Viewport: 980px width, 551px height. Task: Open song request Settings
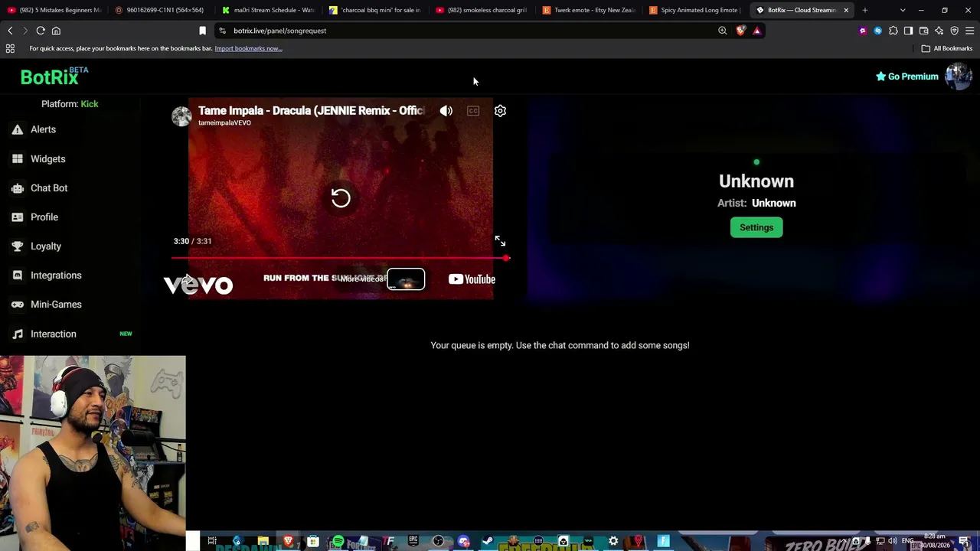[x=756, y=227]
